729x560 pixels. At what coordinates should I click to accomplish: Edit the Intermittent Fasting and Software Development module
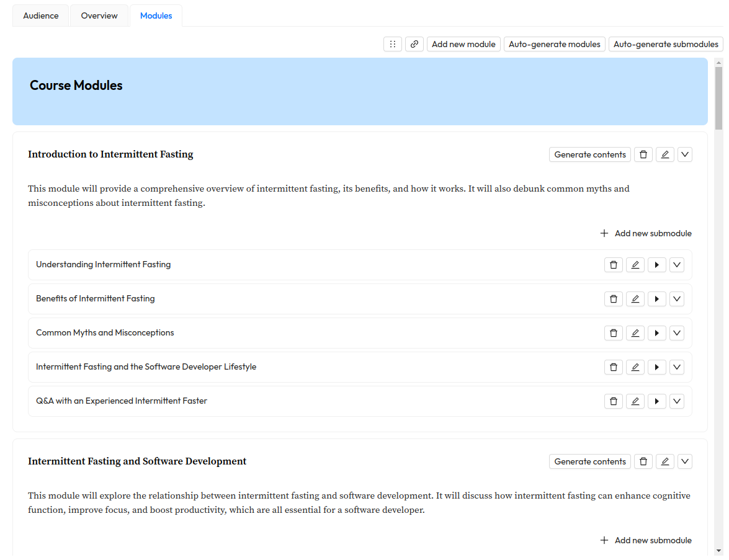tap(665, 461)
